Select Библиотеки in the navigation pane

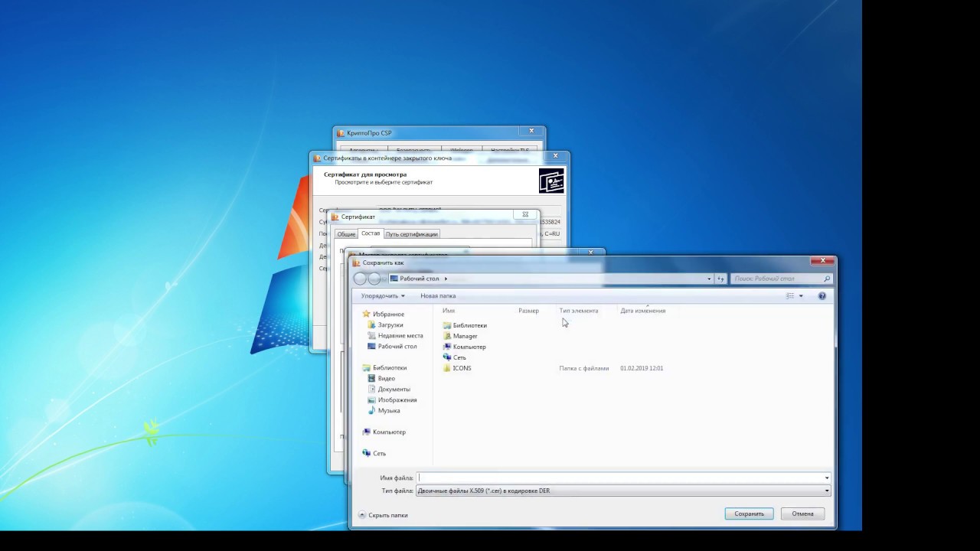click(x=389, y=367)
